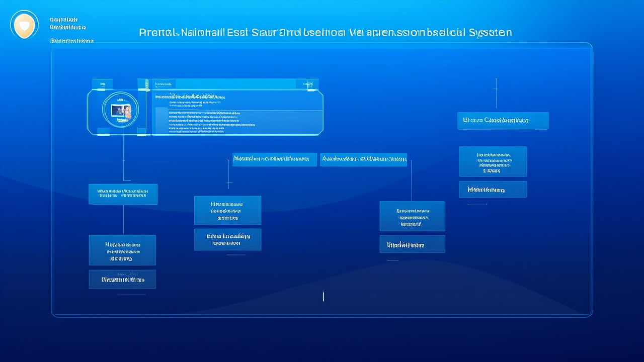
Task: Click the white vertical marker at the bottom center
Action: click(x=323, y=296)
